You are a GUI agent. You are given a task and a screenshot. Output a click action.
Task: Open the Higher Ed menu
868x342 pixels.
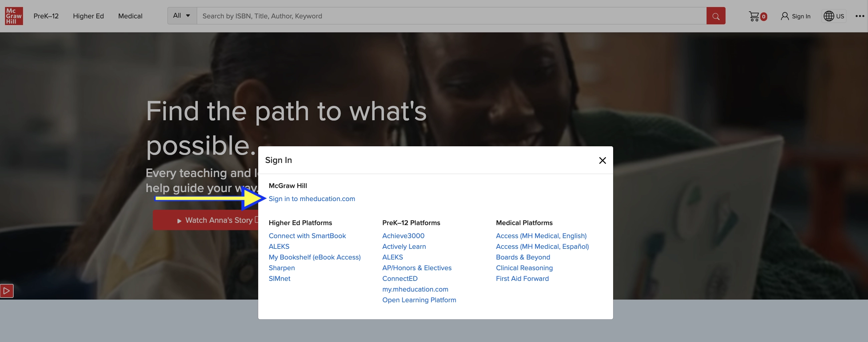(88, 16)
